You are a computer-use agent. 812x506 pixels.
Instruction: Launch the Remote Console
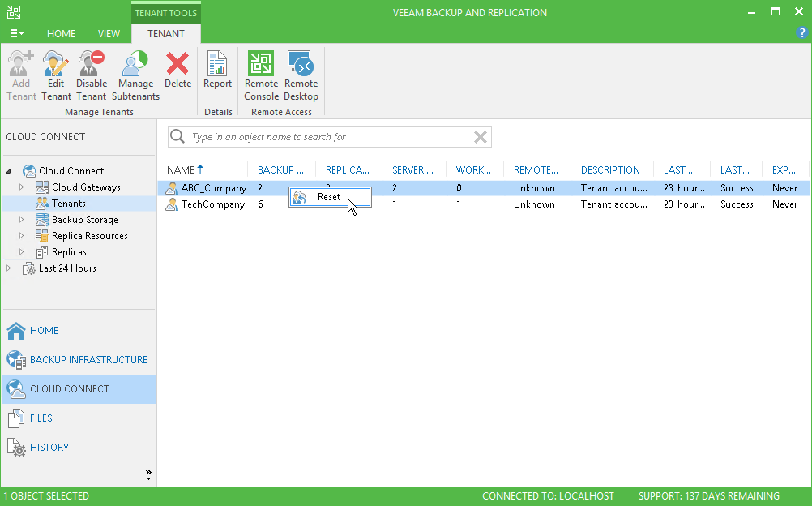(x=261, y=75)
